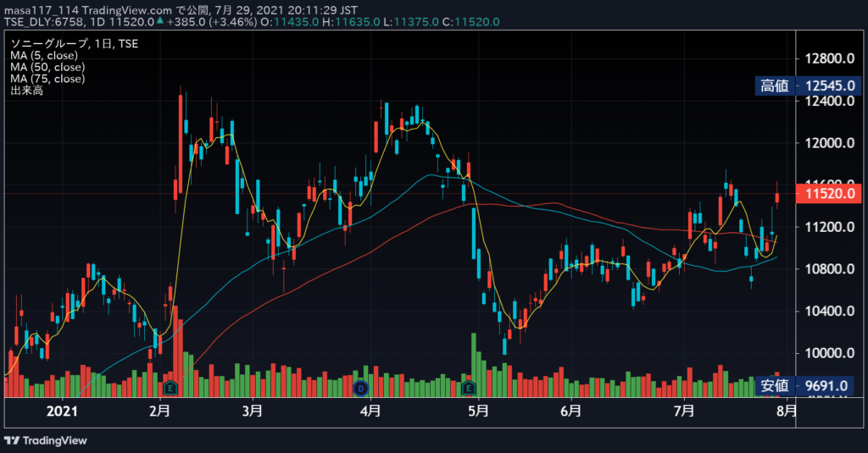868x453 pixels.
Task: Click the 10800.0 price axis label
Action: tap(829, 268)
